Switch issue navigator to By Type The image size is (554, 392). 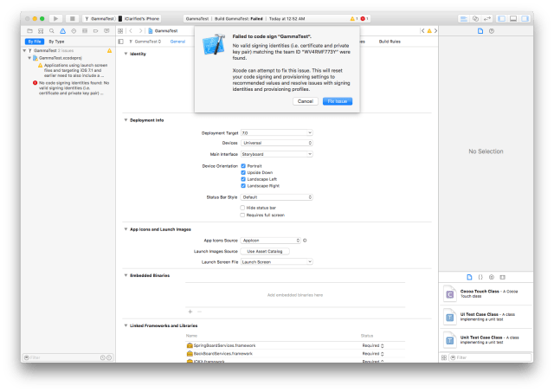coord(56,42)
